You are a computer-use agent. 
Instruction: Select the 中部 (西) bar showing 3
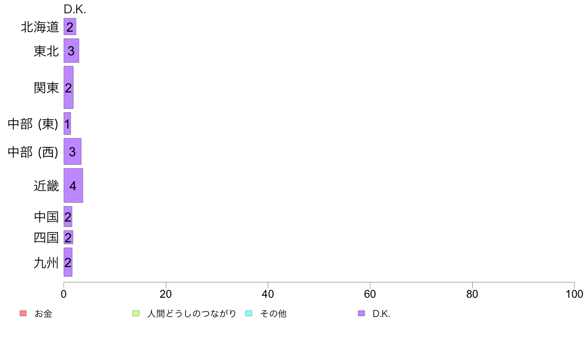(x=72, y=151)
